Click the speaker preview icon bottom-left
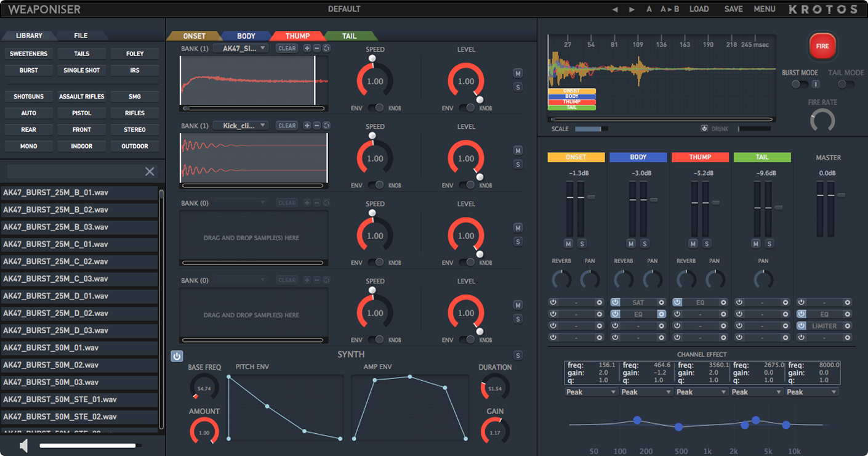This screenshot has height=456, width=868. (25, 445)
